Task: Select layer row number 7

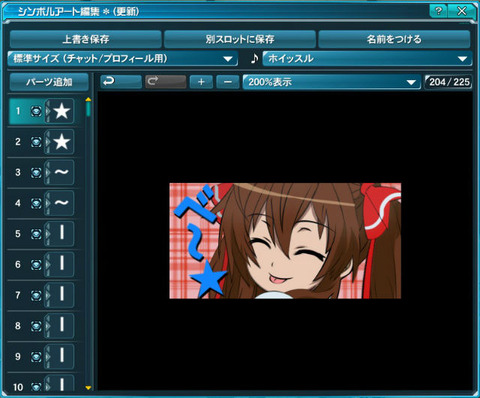Action: point(41,295)
